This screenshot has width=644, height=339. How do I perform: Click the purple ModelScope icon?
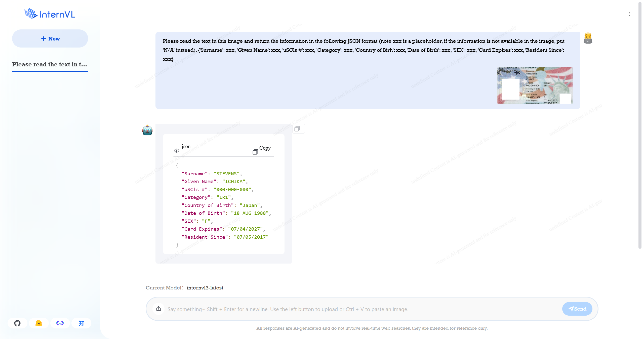pyautogui.click(x=60, y=323)
